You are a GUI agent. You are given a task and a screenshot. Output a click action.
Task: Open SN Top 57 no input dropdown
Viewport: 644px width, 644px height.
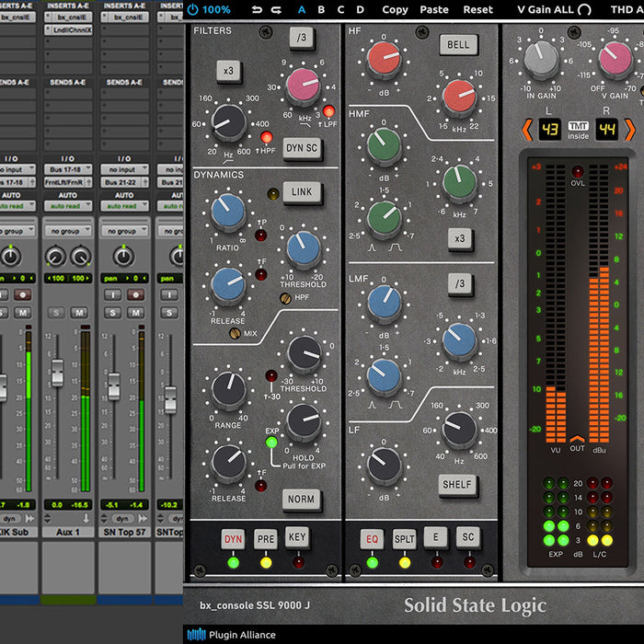coord(124,169)
